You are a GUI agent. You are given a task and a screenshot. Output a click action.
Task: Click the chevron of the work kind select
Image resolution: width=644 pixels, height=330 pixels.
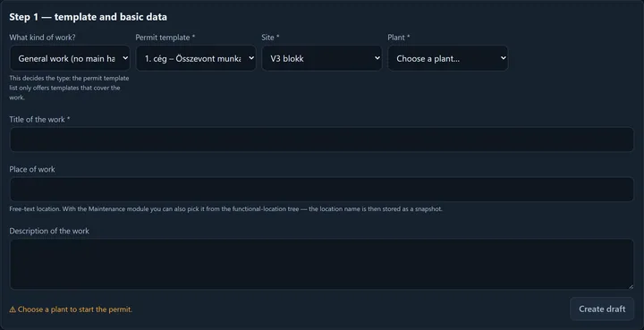click(125, 58)
